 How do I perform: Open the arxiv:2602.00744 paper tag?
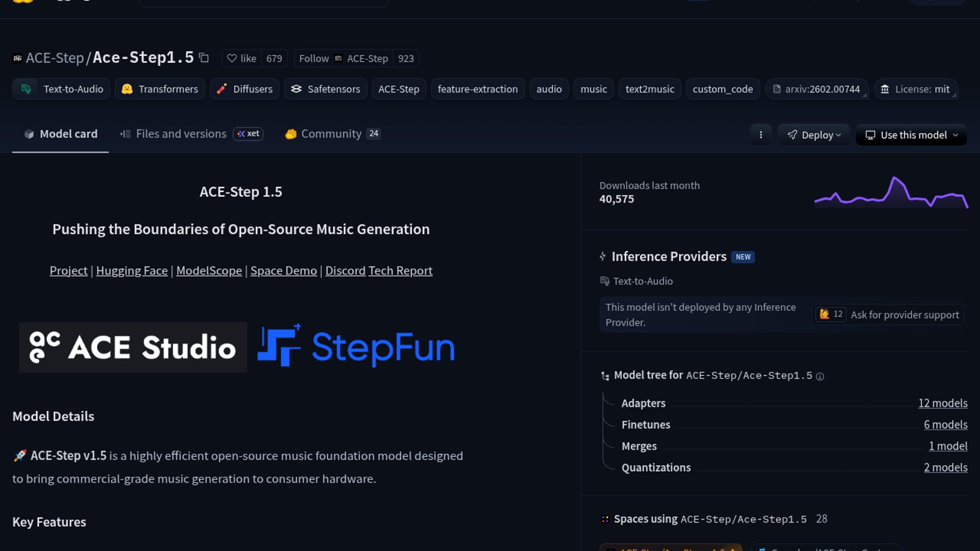click(x=816, y=89)
